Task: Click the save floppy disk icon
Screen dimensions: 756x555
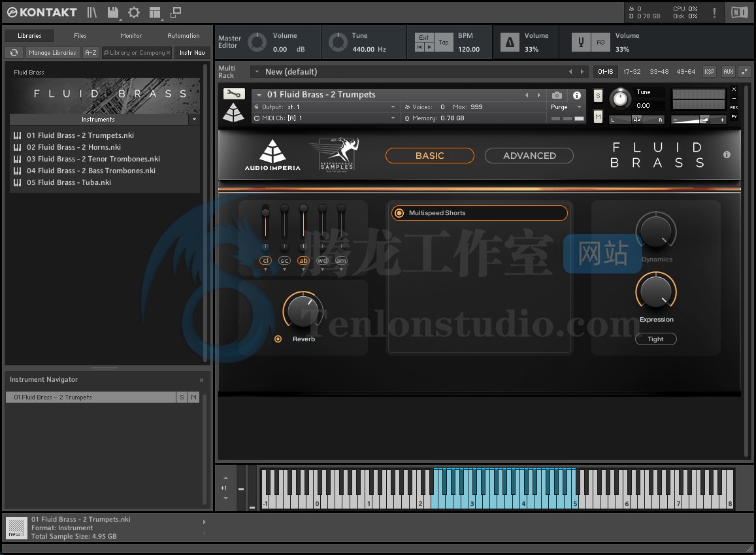Action: click(x=113, y=12)
